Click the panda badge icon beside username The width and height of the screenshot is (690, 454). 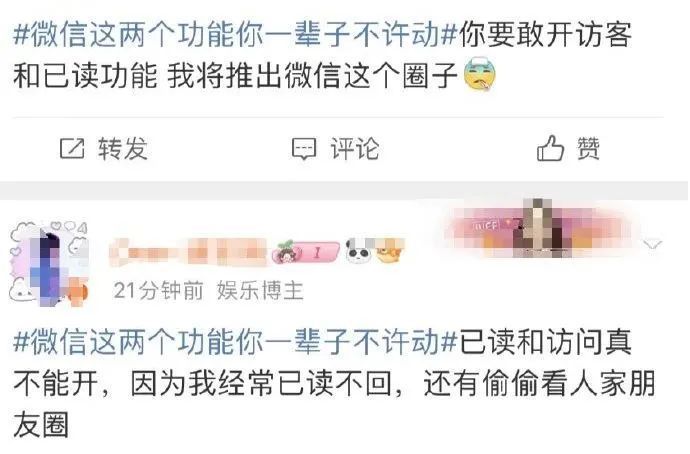click(357, 251)
